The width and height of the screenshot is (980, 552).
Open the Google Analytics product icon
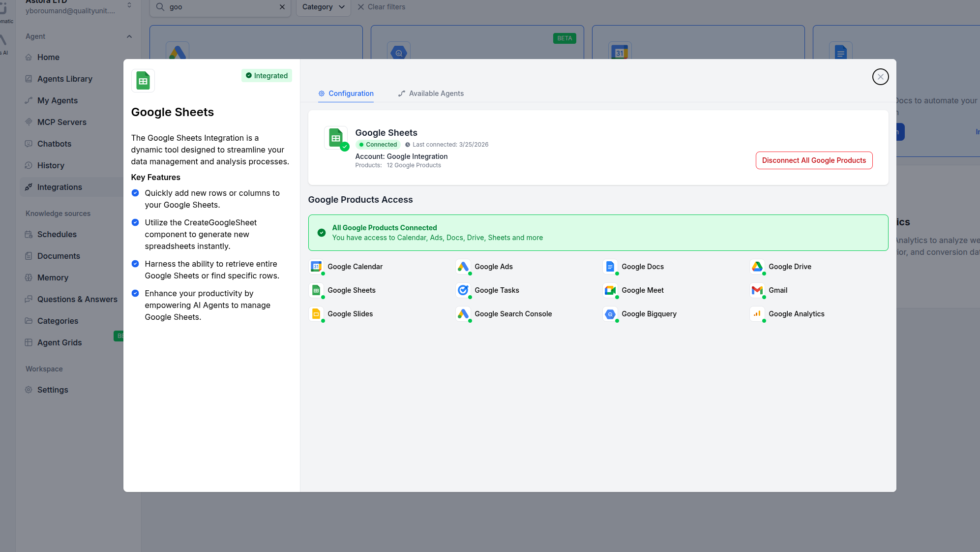point(757,314)
